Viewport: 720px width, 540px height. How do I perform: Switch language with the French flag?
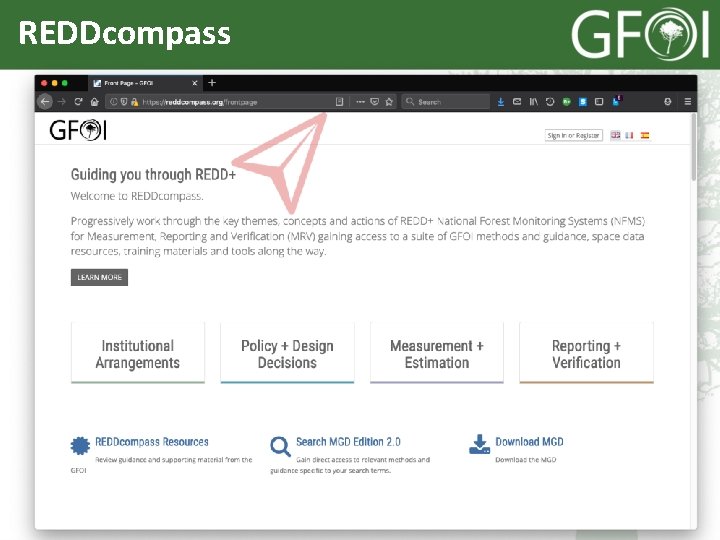tap(630, 135)
